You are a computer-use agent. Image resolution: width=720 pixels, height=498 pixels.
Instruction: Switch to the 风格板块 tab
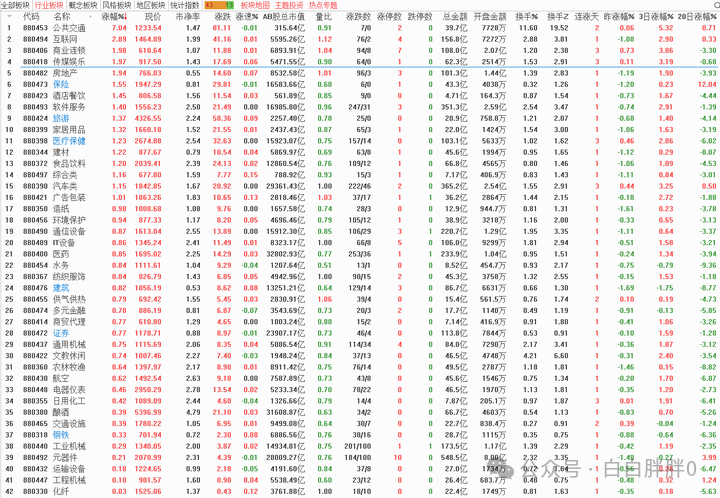(117, 5)
